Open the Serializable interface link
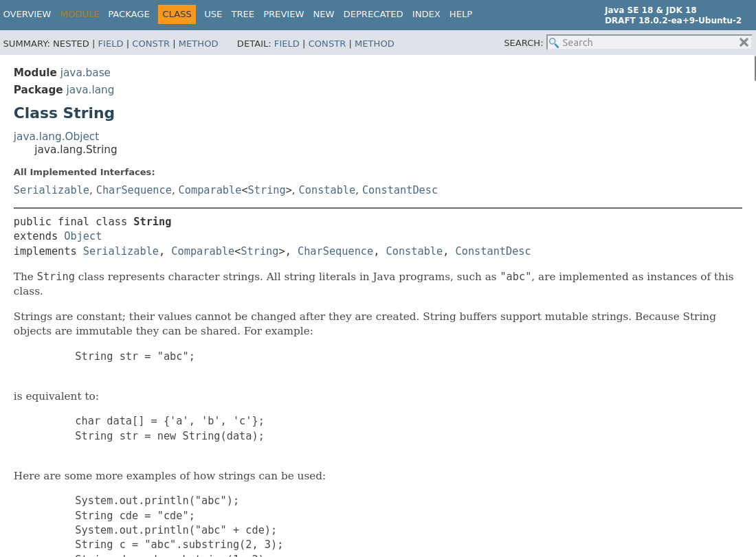Viewport: 756px width, 557px height. (x=51, y=190)
